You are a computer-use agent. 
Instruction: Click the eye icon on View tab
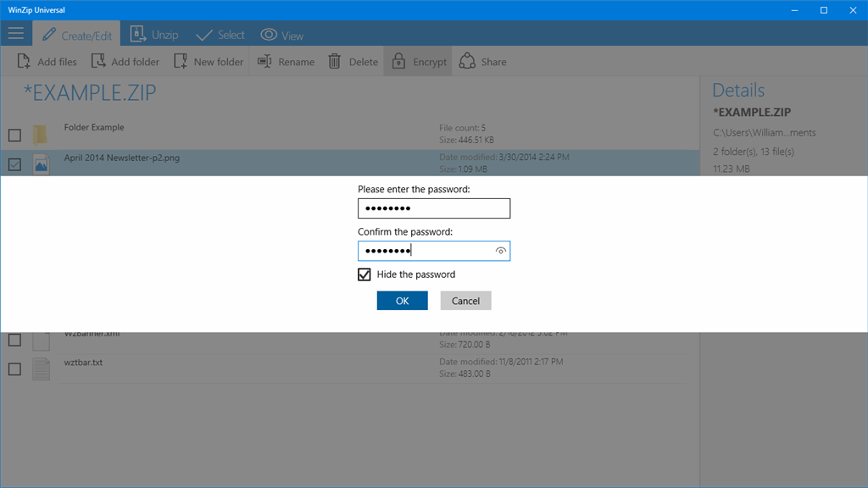(269, 34)
